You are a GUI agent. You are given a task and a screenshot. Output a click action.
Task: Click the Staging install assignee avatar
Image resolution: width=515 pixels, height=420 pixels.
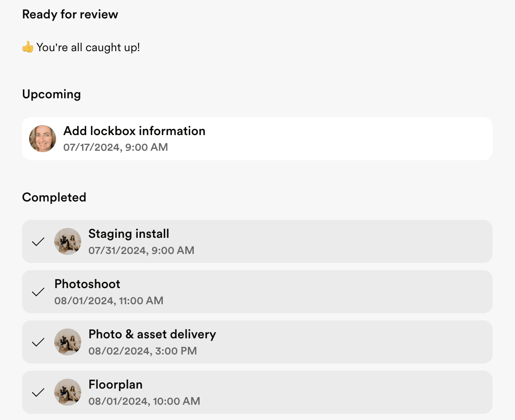[x=68, y=242]
